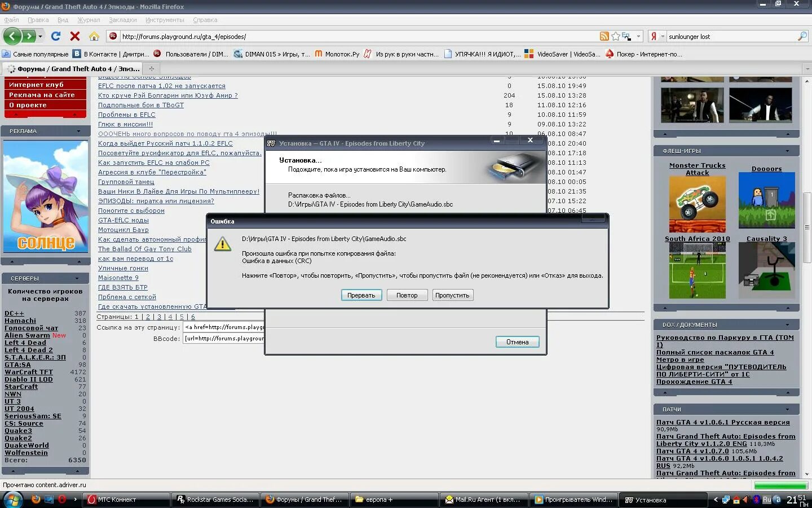Collapse the СЕРВЕРЫ panel arrow

[77, 278]
